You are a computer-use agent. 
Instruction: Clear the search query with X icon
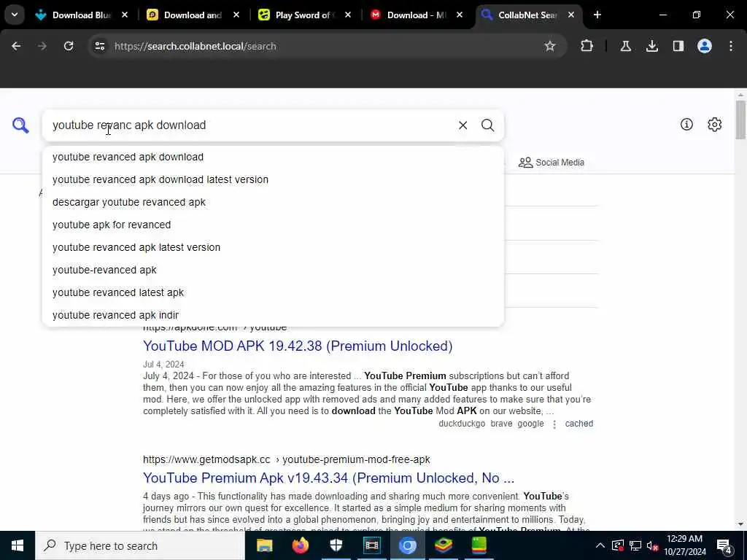tap(462, 125)
